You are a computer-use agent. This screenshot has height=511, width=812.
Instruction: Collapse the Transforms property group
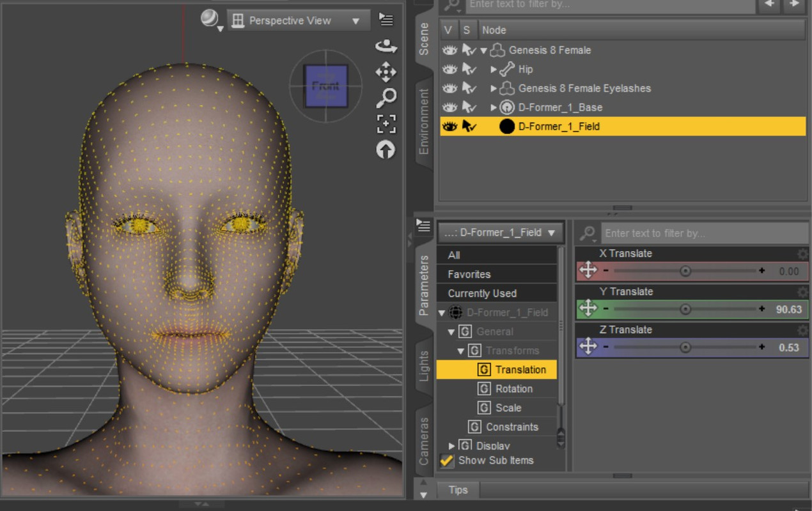pyautogui.click(x=461, y=351)
